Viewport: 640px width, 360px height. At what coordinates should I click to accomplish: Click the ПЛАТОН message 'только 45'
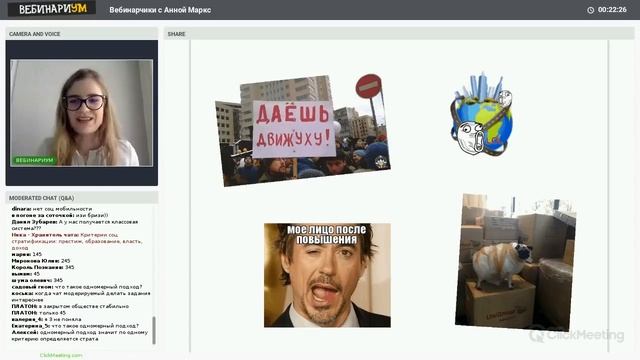39,313
